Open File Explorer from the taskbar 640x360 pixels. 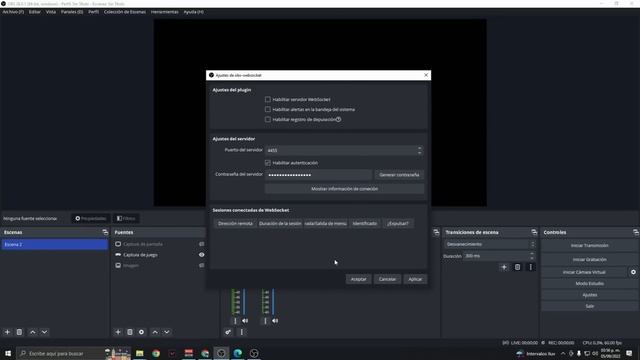tap(140, 353)
